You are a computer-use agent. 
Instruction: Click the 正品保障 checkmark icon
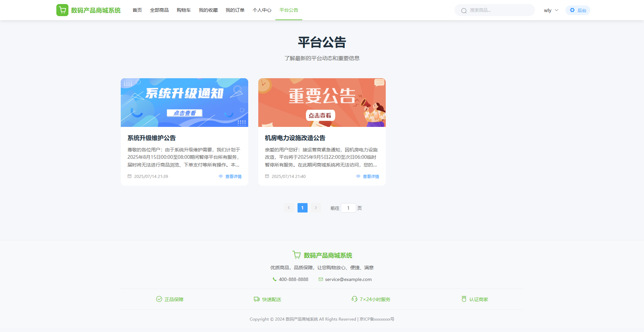click(159, 299)
